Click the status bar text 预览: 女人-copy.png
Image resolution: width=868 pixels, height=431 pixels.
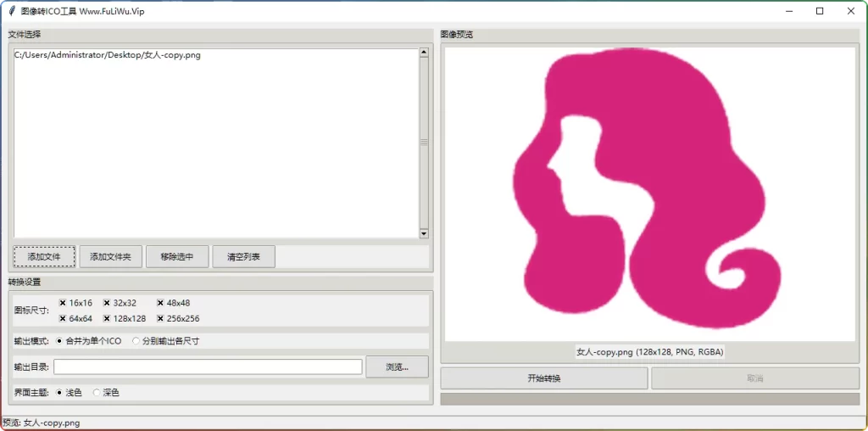point(42,423)
